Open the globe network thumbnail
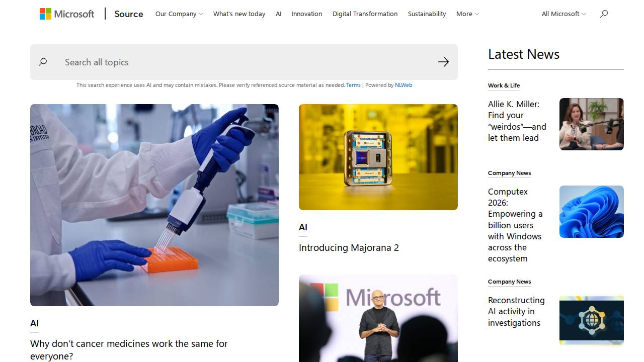The width and height of the screenshot is (644, 362). pos(592,320)
